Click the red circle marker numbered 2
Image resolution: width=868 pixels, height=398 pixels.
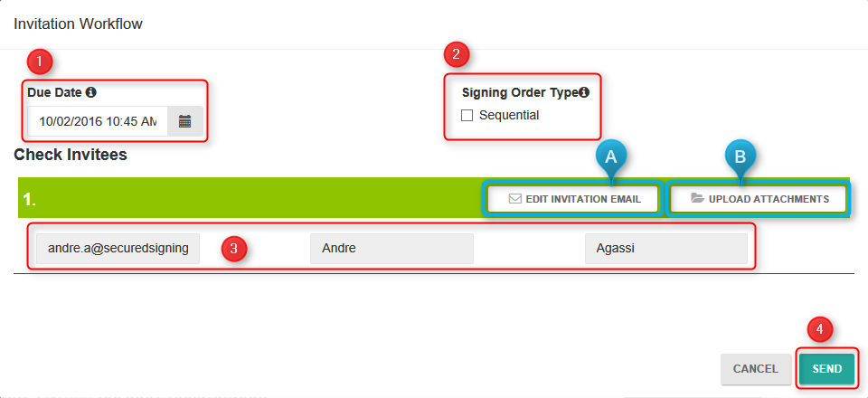pyautogui.click(x=456, y=53)
